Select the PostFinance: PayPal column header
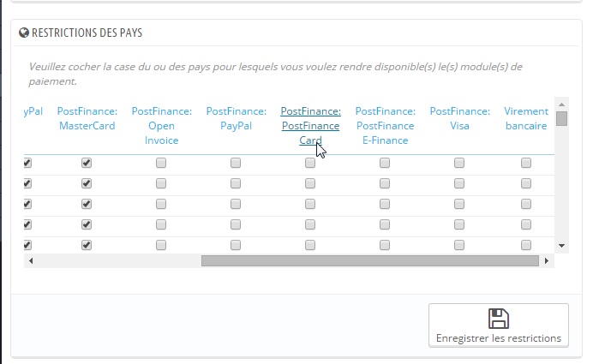593x364 pixels. [236, 118]
